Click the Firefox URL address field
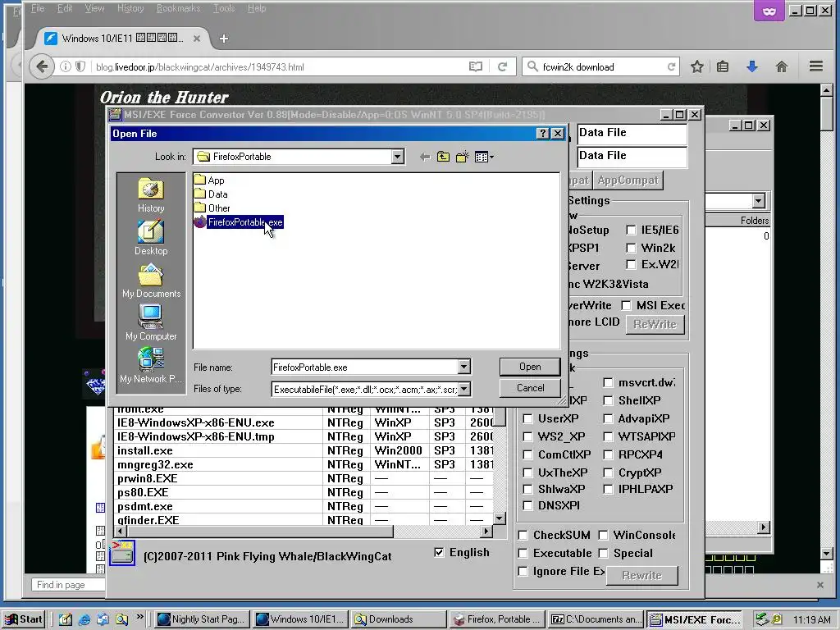Viewport: 840px width, 630px height. 277,67
